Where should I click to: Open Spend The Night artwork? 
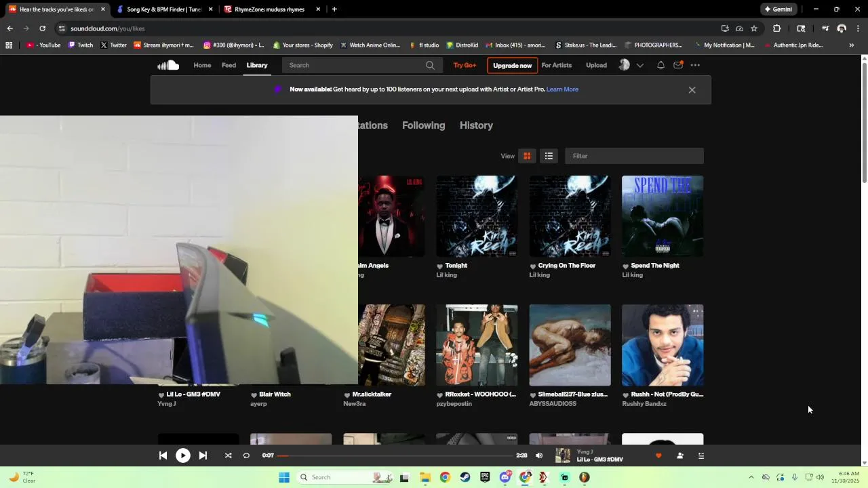click(x=663, y=216)
